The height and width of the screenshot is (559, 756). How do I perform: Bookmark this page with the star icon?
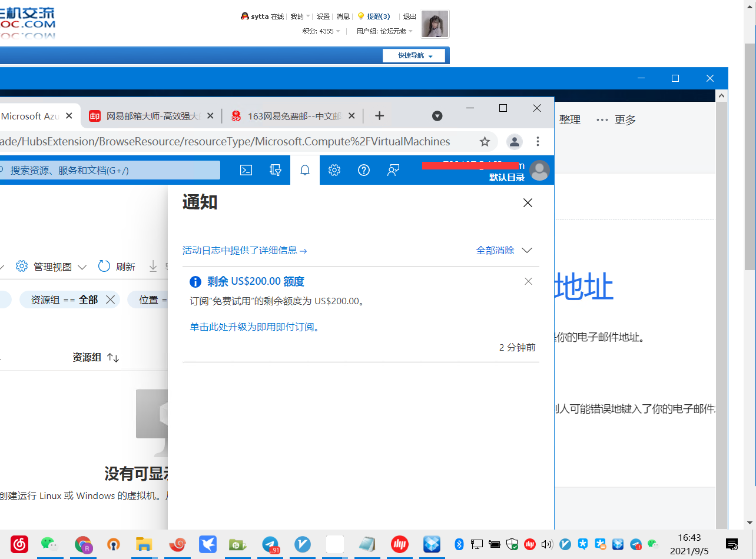(485, 141)
